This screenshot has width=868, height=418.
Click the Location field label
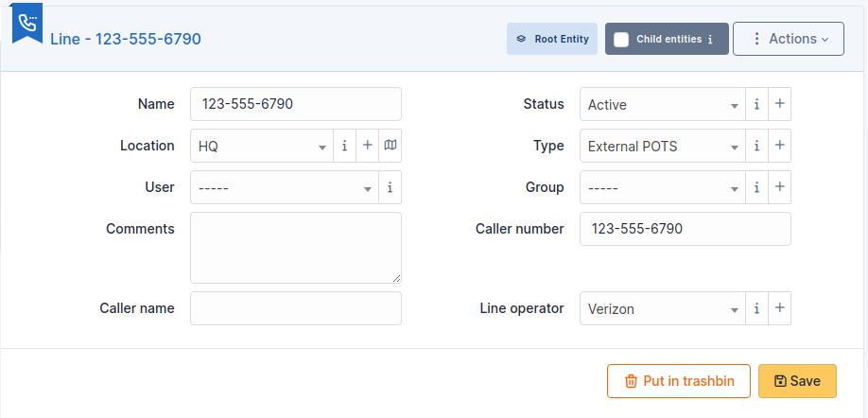148,146
